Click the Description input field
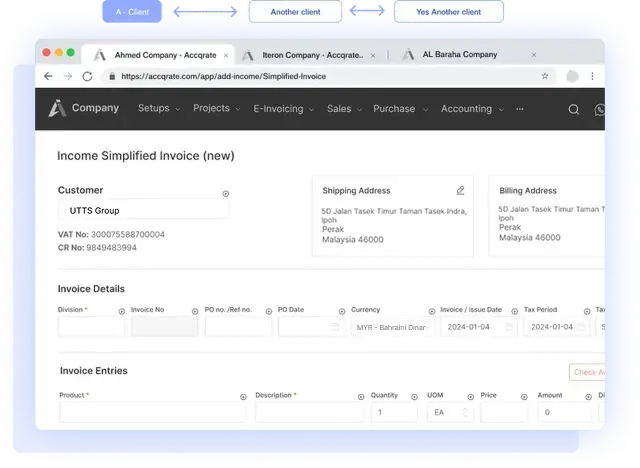The width and height of the screenshot is (640, 468). pyautogui.click(x=309, y=413)
